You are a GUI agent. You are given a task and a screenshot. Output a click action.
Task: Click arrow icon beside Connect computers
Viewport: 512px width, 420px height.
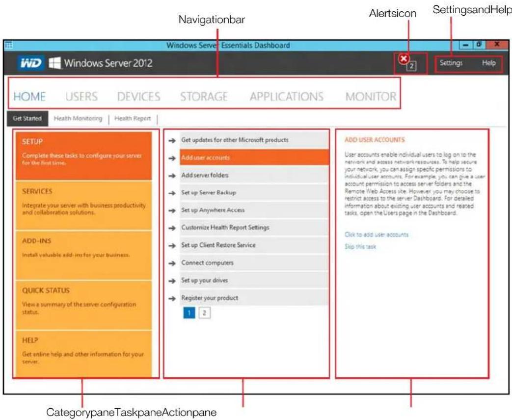[172, 263]
